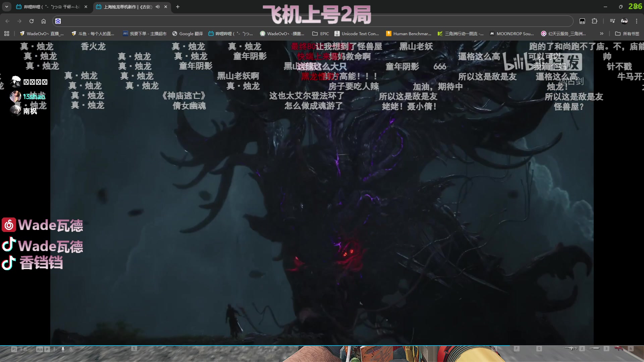Focus the browser address bar

pos(313,21)
